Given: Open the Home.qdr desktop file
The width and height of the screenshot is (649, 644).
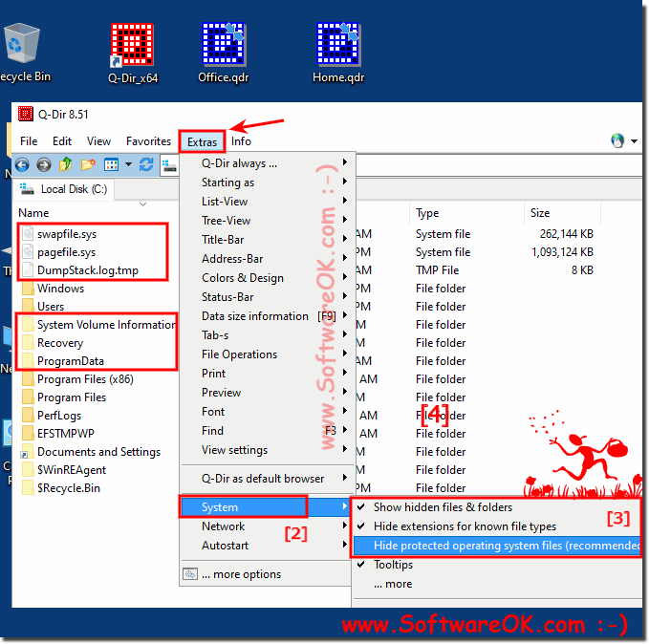Looking at the screenshot, I should 338,44.
